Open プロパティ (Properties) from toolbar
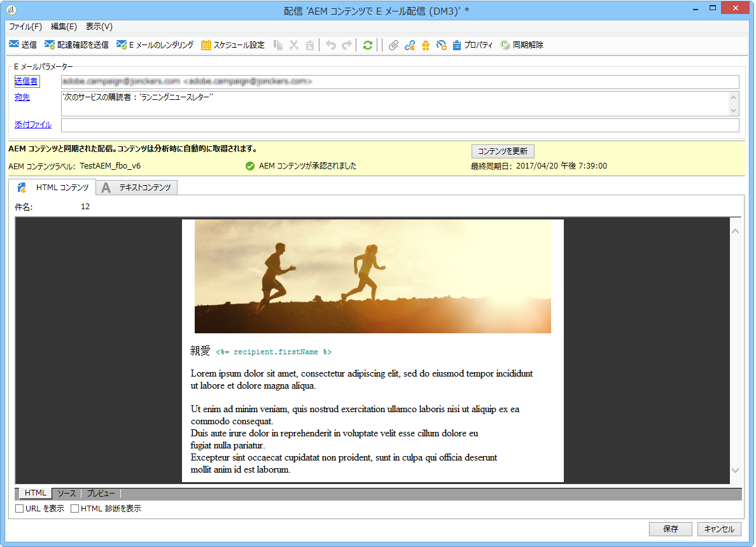The height and width of the screenshot is (547, 756). point(472,45)
